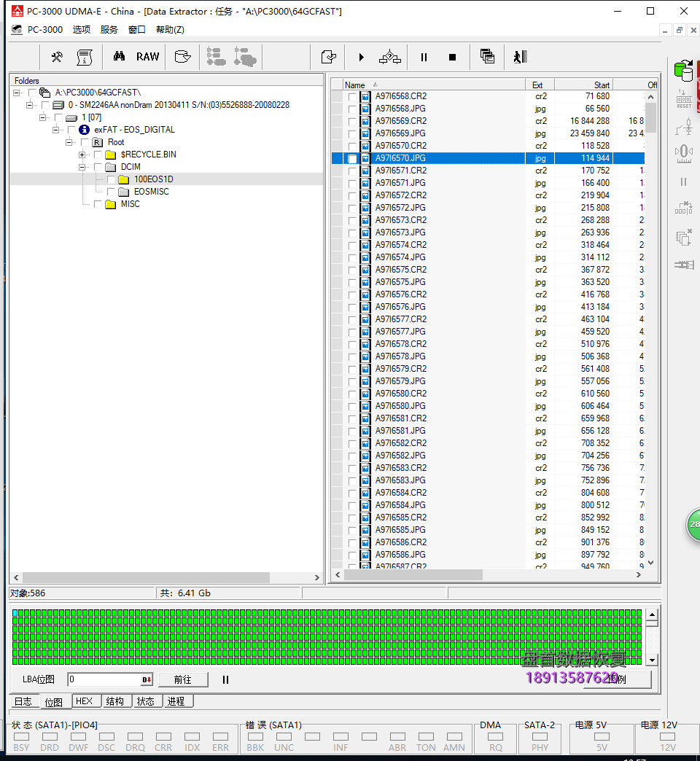
Task: Click the RESET sidebar icon
Action: point(684,99)
